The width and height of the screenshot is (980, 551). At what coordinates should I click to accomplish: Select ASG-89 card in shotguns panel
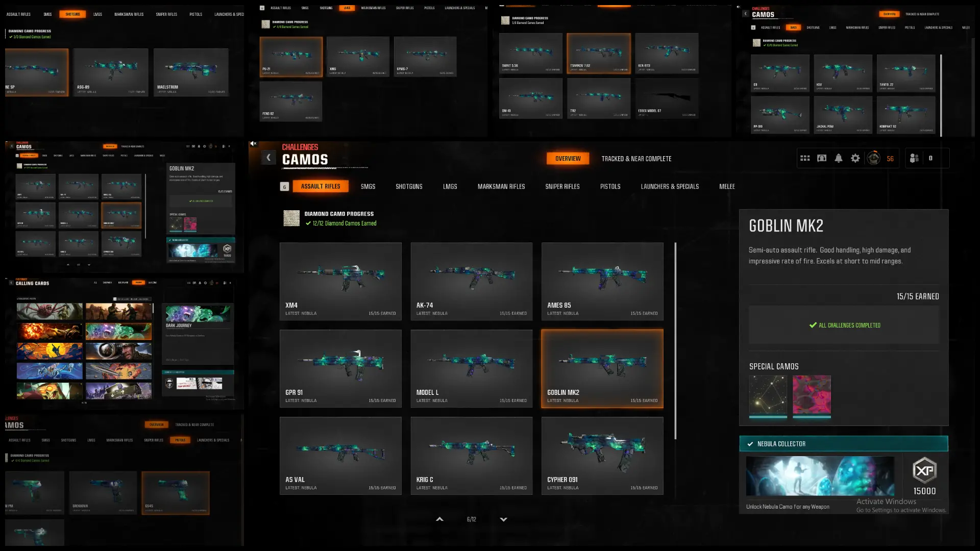(111, 72)
